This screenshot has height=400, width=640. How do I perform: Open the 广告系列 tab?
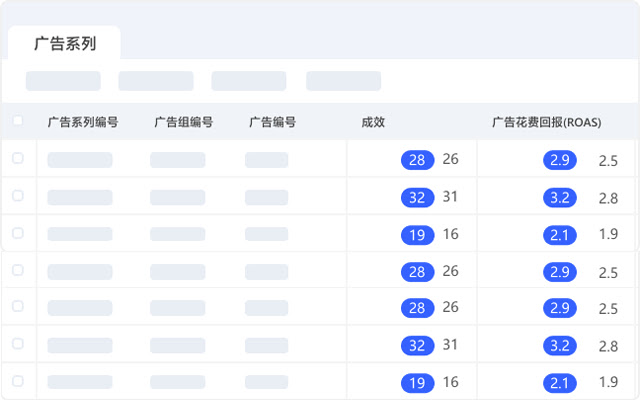click(x=64, y=43)
